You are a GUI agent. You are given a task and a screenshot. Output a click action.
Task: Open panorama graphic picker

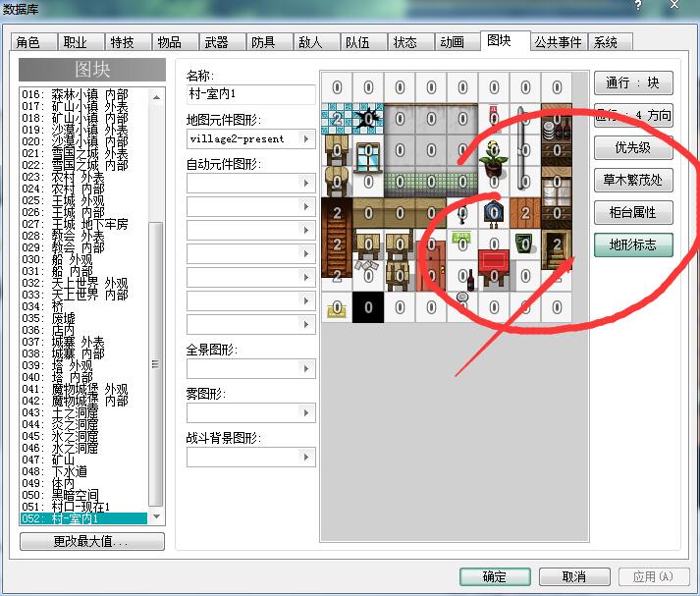pyautogui.click(x=306, y=369)
